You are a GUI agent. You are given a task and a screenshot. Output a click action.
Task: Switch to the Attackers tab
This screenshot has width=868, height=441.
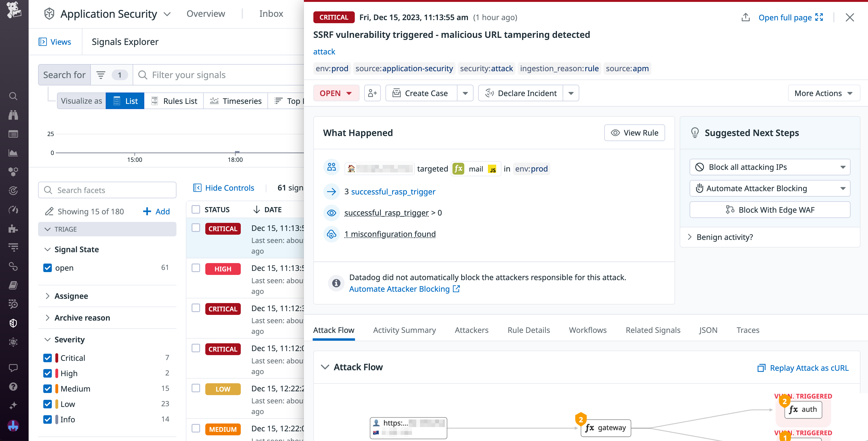tap(471, 330)
